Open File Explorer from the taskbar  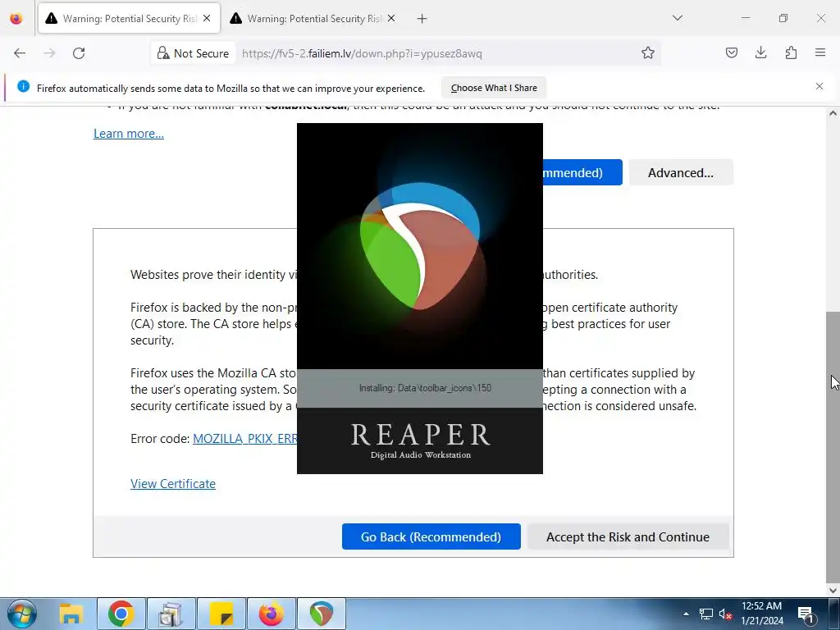[x=71, y=614]
